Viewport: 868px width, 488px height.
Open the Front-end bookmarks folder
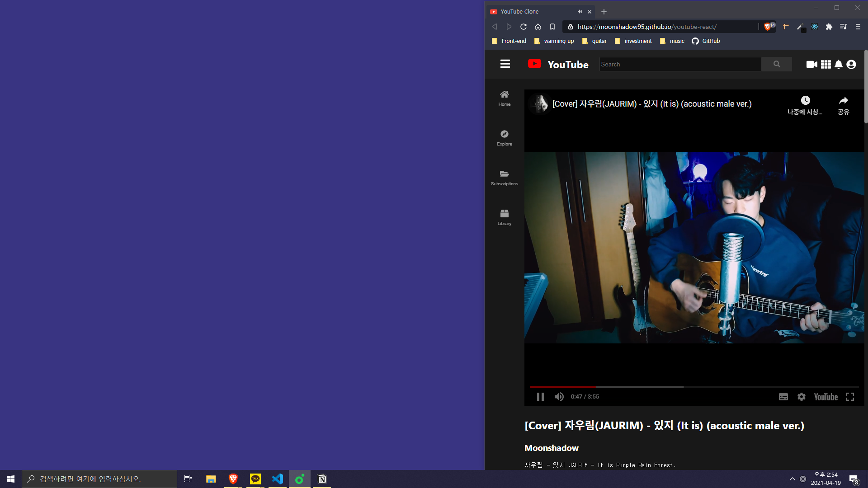click(509, 41)
